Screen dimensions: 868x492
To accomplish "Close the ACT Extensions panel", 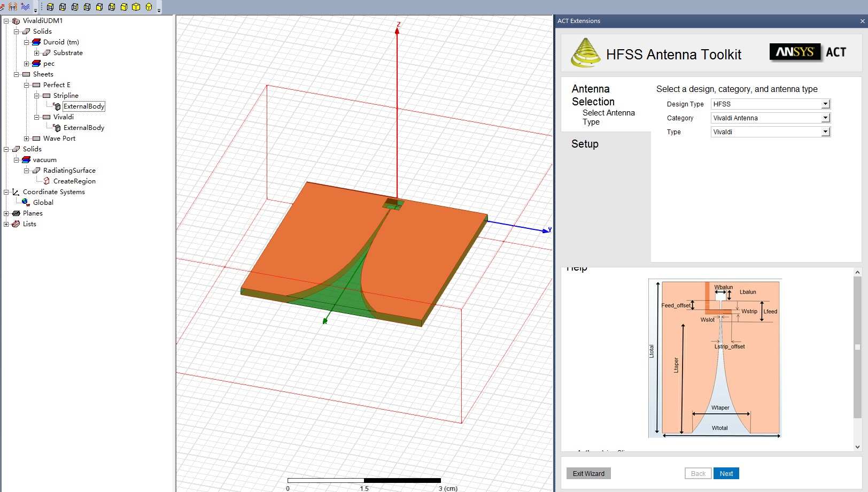I will (x=862, y=21).
